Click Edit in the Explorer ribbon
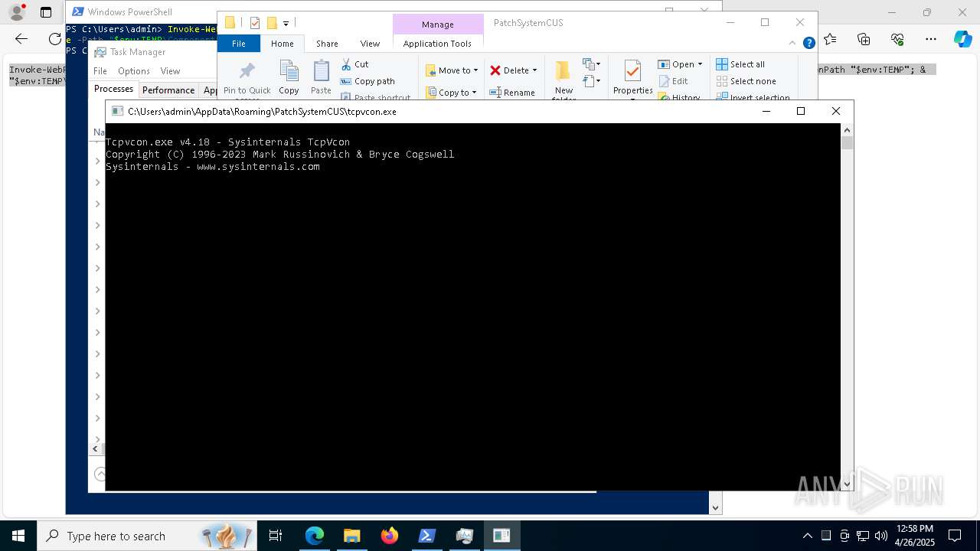980x551 pixels. 673,81
